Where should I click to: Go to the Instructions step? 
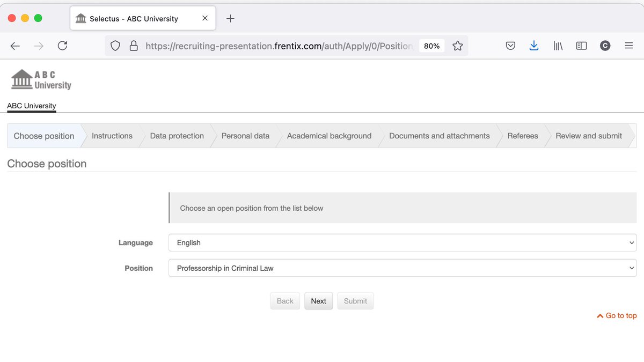pos(112,136)
